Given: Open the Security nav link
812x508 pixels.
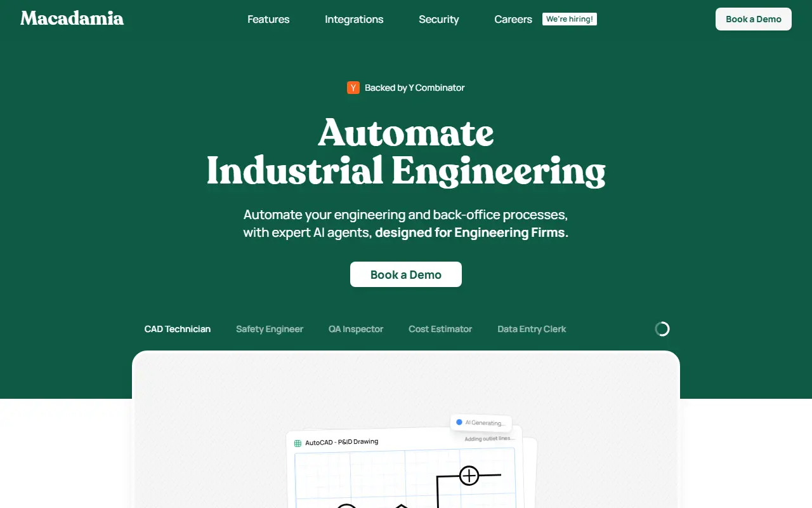Looking at the screenshot, I should tap(439, 19).
